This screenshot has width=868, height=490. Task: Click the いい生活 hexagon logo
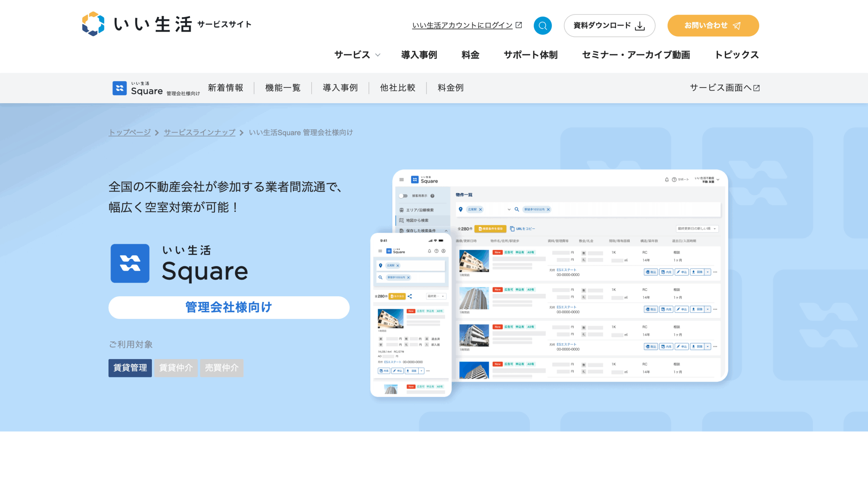click(93, 24)
